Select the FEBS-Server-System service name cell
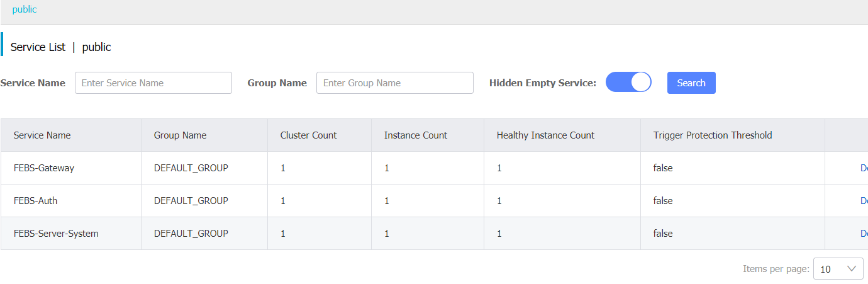This screenshot has height=284, width=868. pyautogui.click(x=56, y=234)
